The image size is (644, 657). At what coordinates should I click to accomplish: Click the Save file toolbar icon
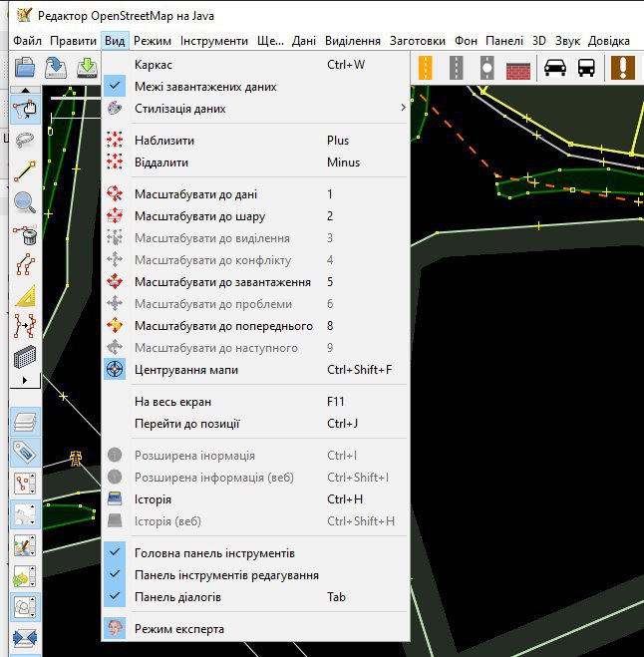[56, 68]
